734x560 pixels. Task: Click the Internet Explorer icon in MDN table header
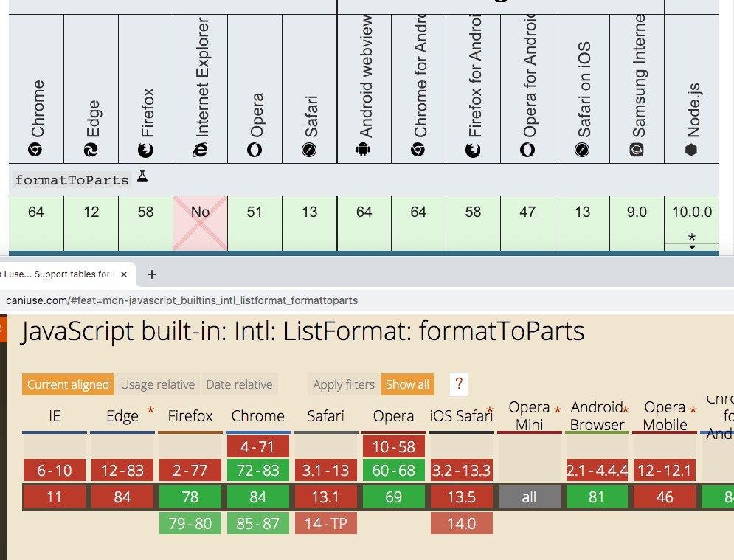pyautogui.click(x=200, y=150)
